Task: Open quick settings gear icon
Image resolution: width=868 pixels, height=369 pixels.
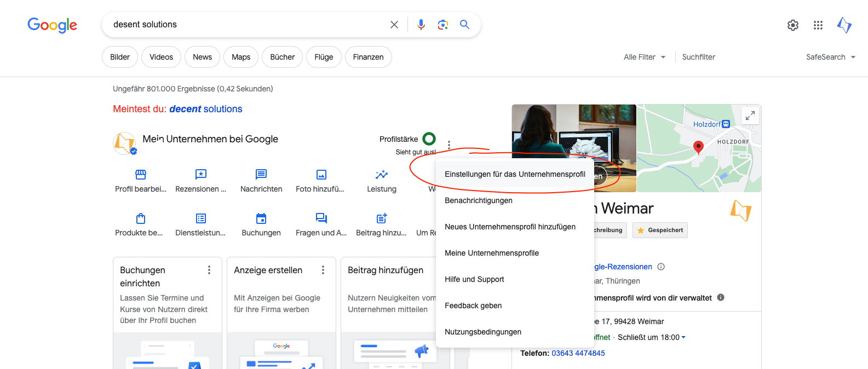Action: [x=792, y=25]
